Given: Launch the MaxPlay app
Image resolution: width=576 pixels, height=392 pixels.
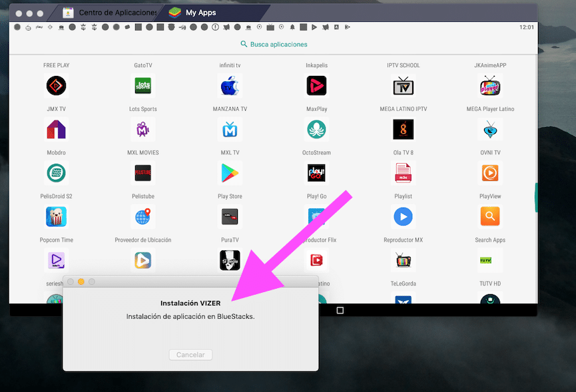Looking at the screenshot, I should coord(316,86).
